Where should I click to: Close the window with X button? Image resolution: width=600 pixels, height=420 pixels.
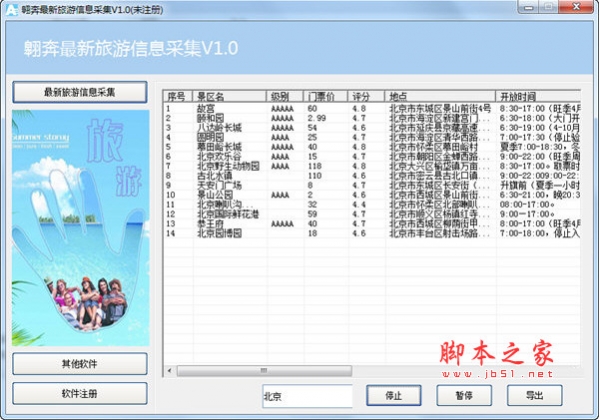(576, 7)
